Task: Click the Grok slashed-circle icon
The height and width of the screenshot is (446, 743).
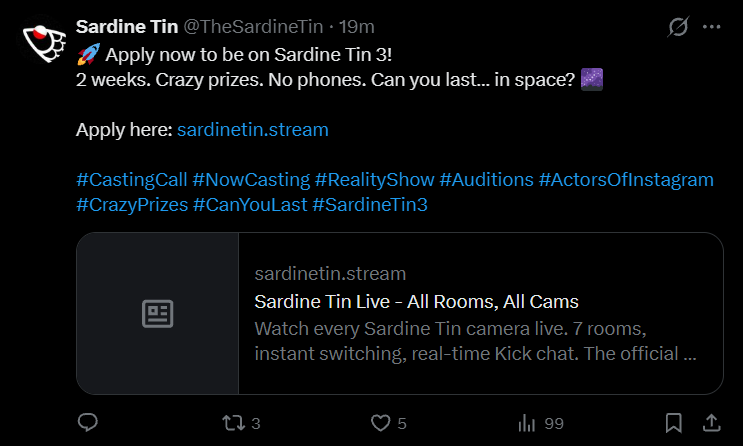Action: [678, 27]
